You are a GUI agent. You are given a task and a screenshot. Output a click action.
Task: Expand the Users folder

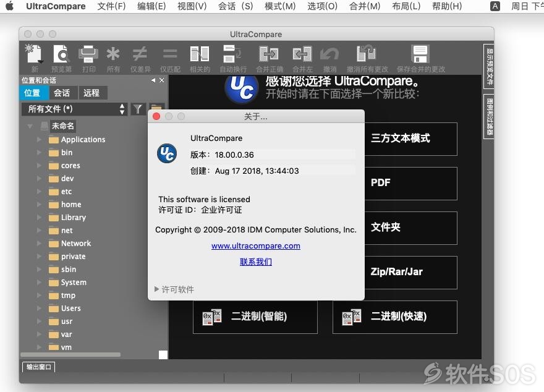tap(39, 309)
